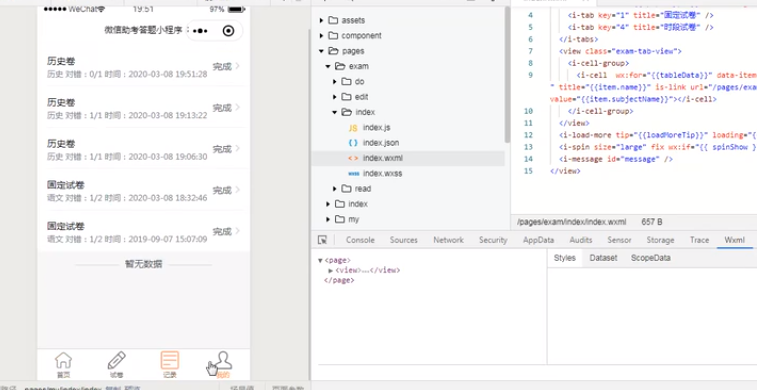
Task: Switch to the Console tab
Action: (x=360, y=240)
